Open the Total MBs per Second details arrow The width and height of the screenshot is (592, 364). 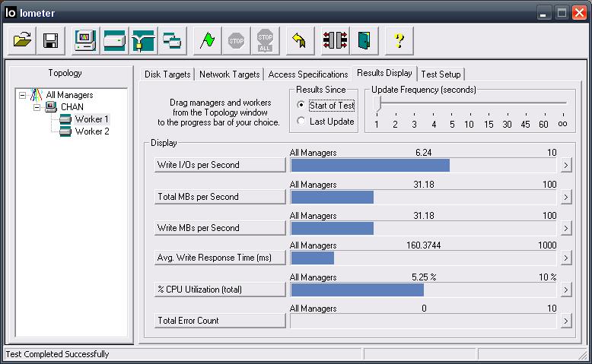click(x=565, y=198)
